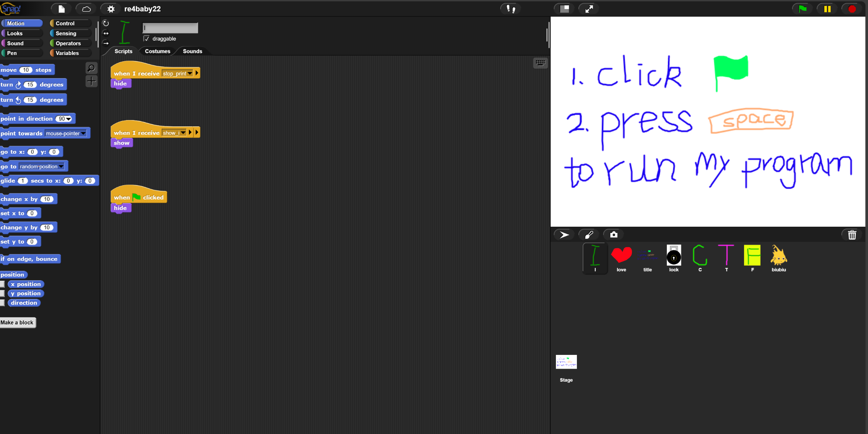Select the Sensing category
Screen dimensions: 868x434
pyautogui.click(x=71, y=33)
